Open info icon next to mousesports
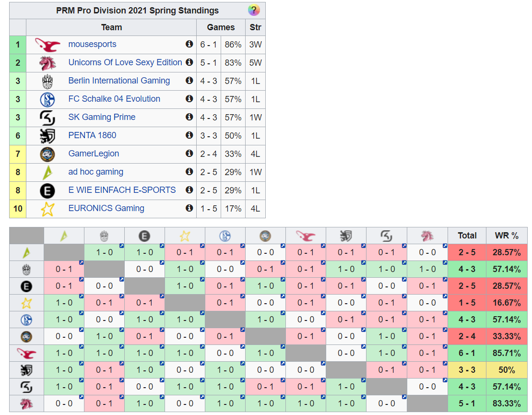 189,44
